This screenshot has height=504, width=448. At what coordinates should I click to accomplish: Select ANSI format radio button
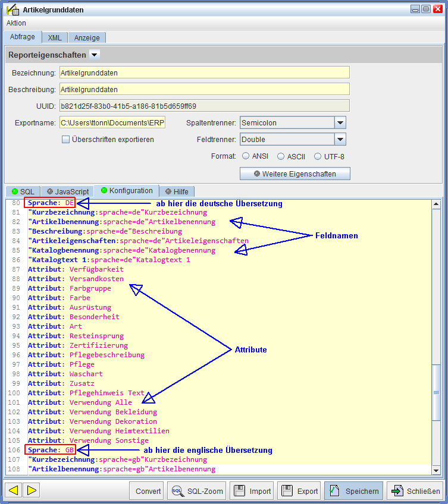(246, 157)
